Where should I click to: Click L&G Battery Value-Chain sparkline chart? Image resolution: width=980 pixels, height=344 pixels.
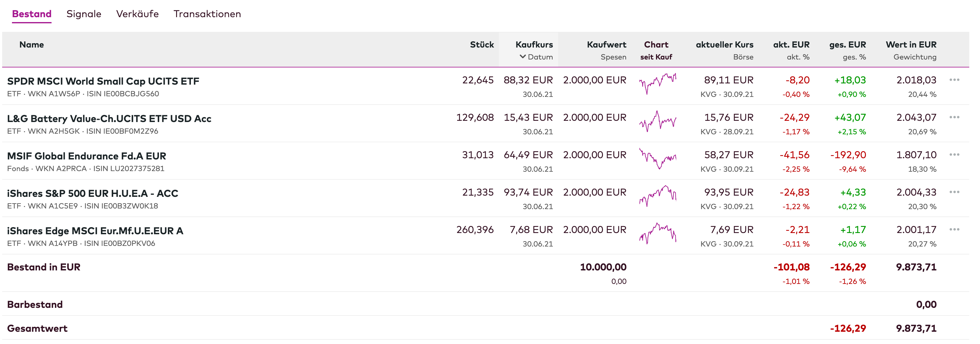tap(658, 121)
